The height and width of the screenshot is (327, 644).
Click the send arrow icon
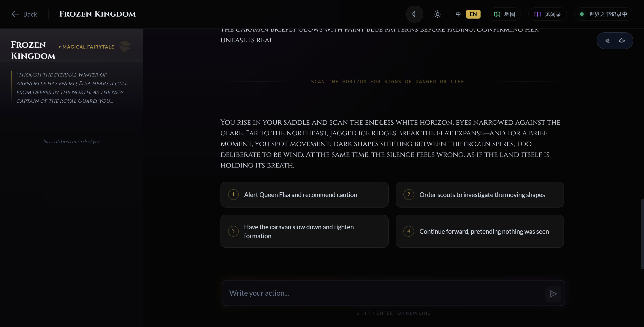click(x=553, y=294)
